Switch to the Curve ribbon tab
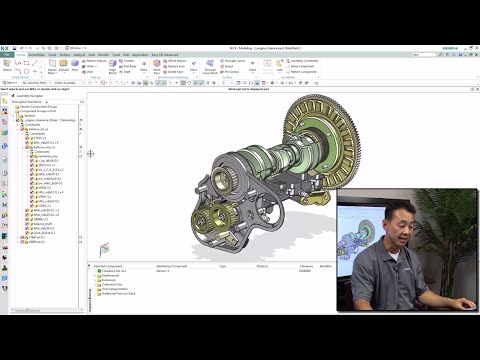480x360 pixels. (x=52, y=55)
